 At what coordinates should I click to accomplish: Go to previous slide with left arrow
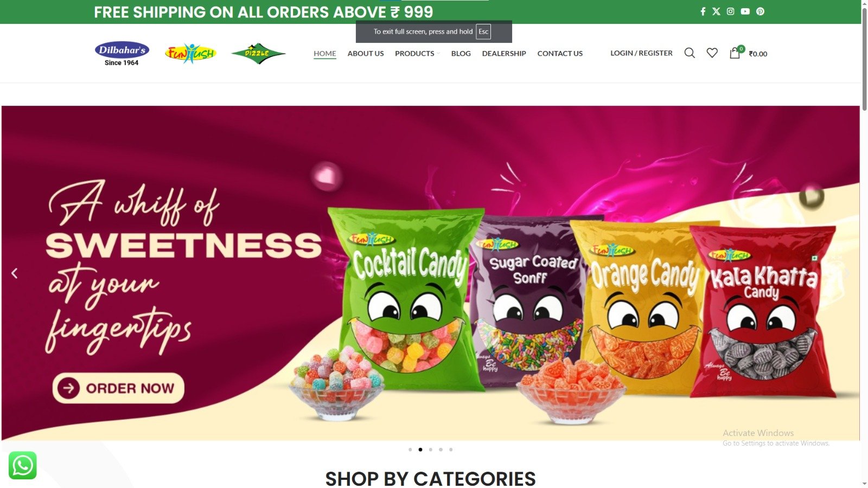tap(15, 273)
